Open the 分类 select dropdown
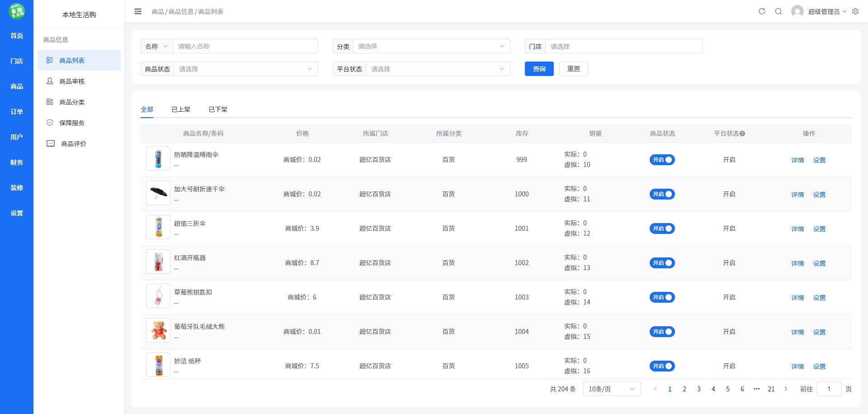The image size is (868, 414). click(x=432, y=46)
